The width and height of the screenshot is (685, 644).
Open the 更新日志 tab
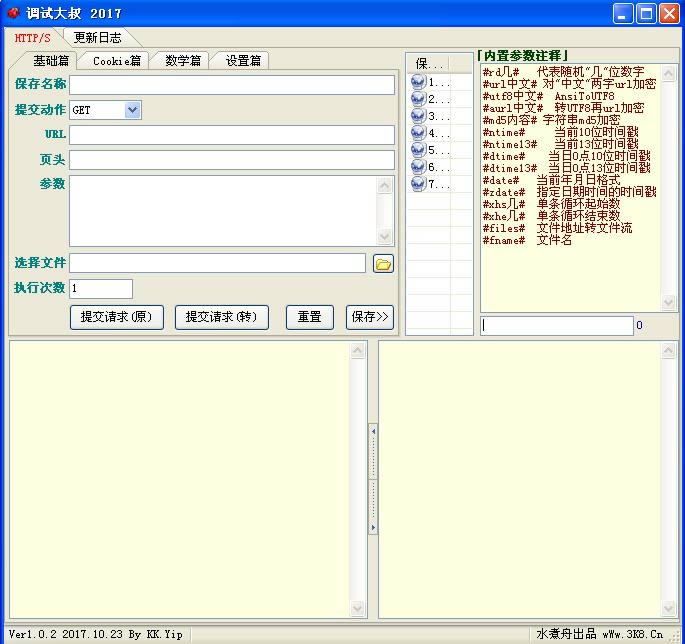coord(97,38)
